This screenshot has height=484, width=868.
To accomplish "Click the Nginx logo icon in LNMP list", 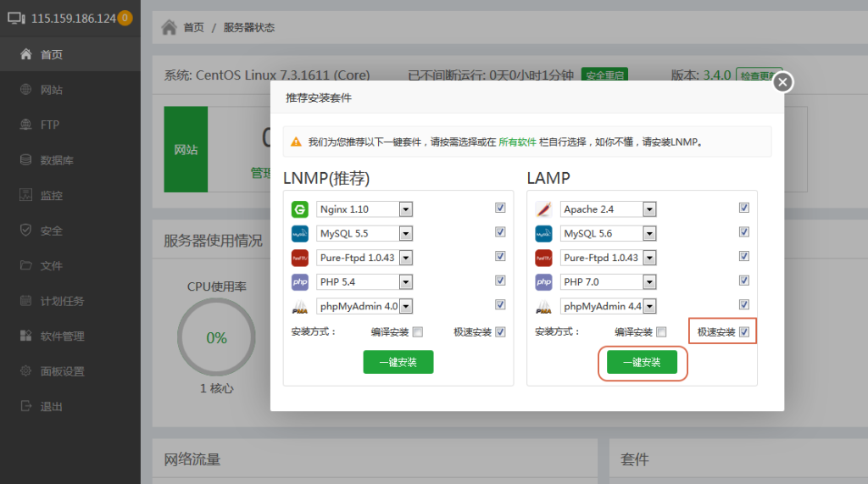I will point(299,209).
